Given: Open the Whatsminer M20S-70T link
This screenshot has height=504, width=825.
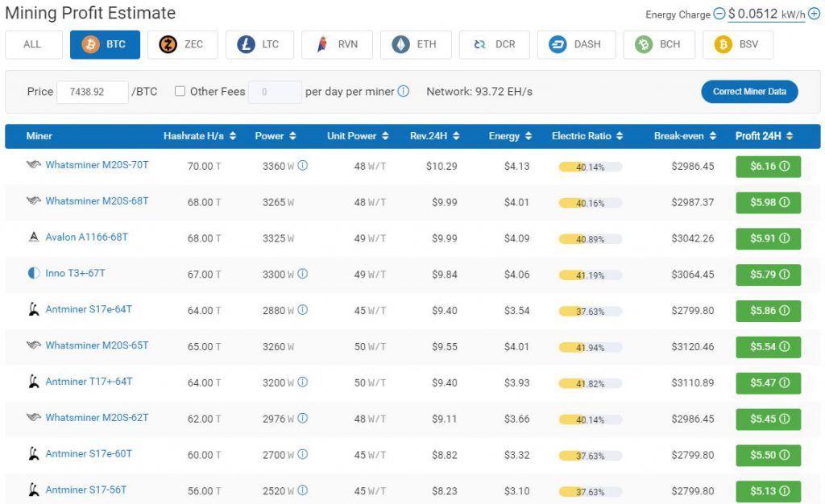Looking at the screenshot, I should point(97,165).
